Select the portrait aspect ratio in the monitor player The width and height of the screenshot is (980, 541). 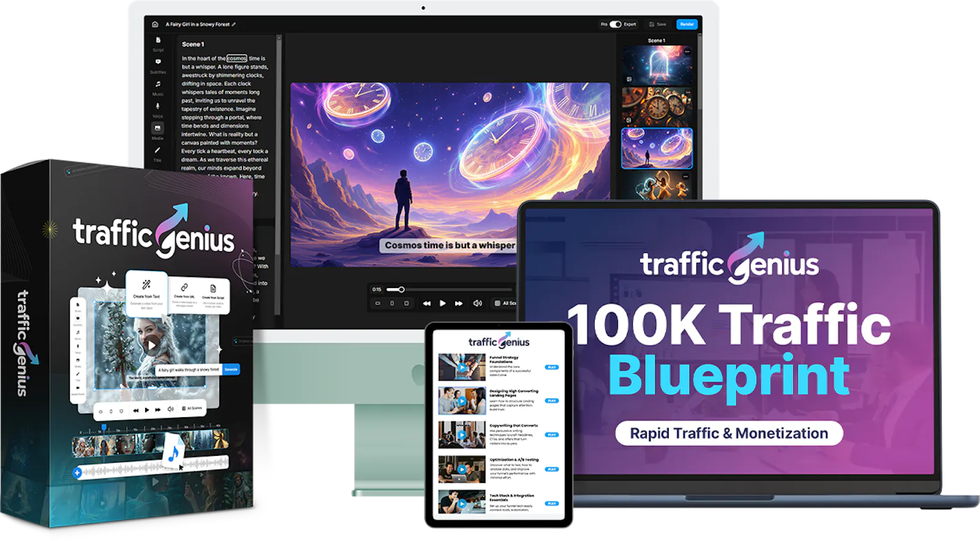[392, 303]
